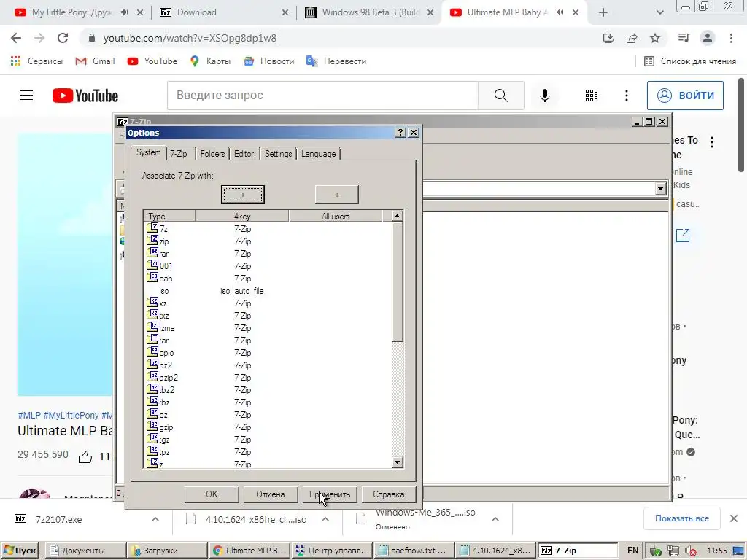Sort list by Type column header
The height and width of the screenshot is (560, 747).
pos(169,216)
